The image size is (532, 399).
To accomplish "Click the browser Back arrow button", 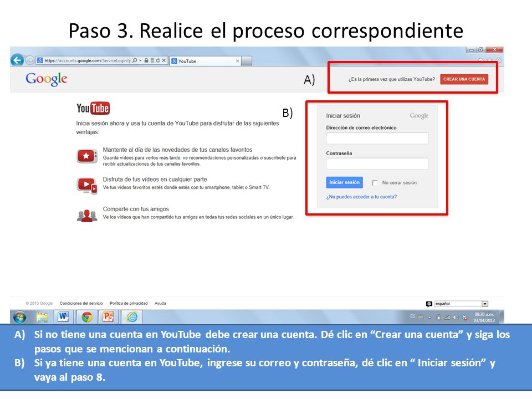I will click(x=17, y=60).
